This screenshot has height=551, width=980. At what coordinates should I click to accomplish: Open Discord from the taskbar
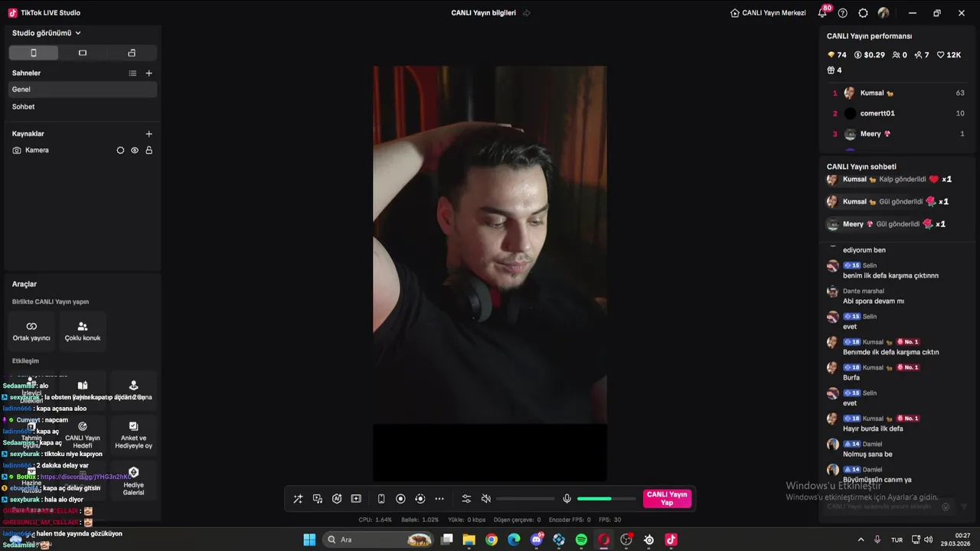(537, 540)
